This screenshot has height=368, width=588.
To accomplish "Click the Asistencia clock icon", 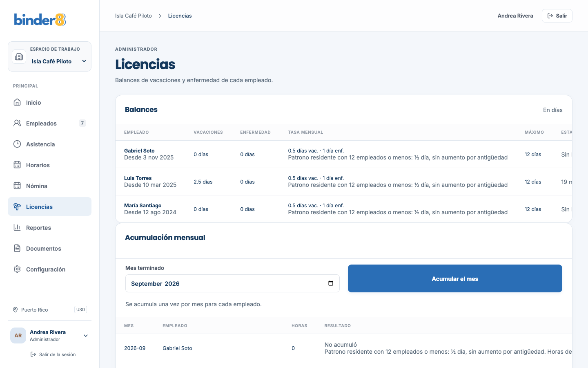I will pos(17,144).
